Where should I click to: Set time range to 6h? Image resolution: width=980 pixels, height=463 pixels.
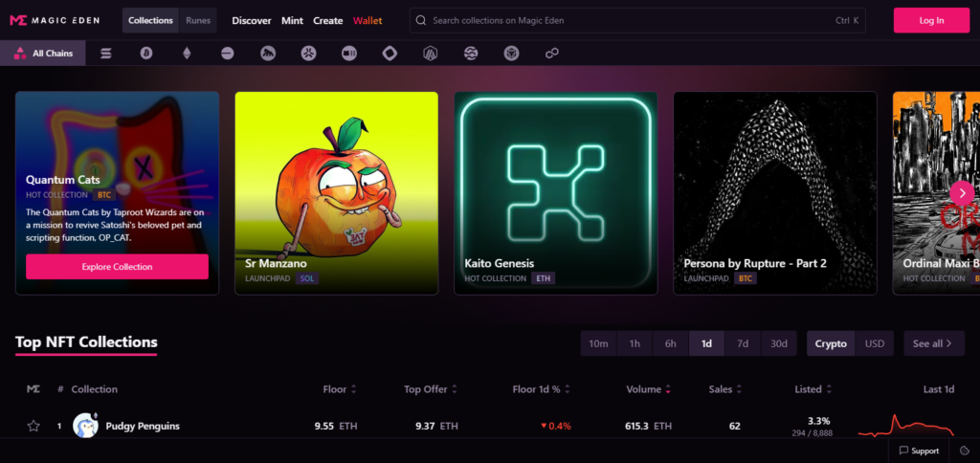(x=671, y=343)
